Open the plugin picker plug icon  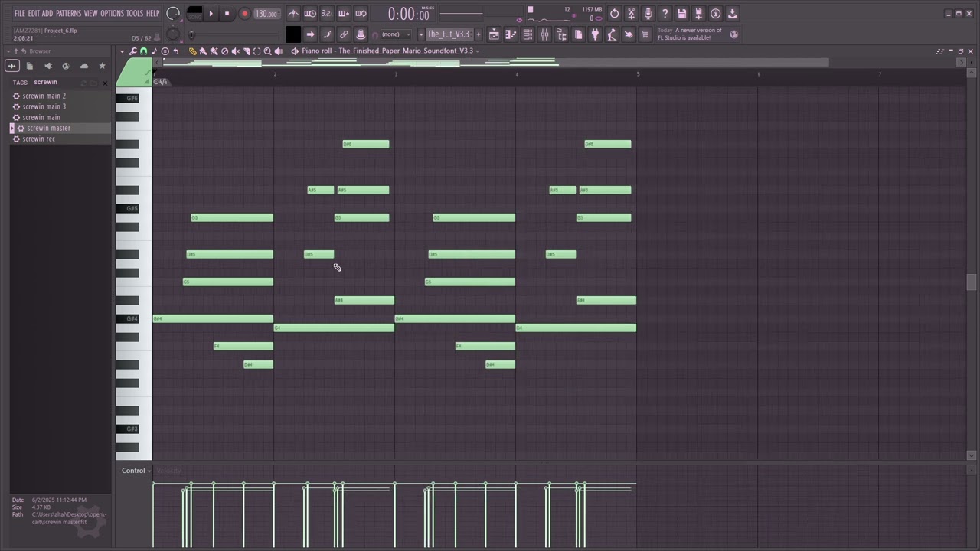point(595,34)
